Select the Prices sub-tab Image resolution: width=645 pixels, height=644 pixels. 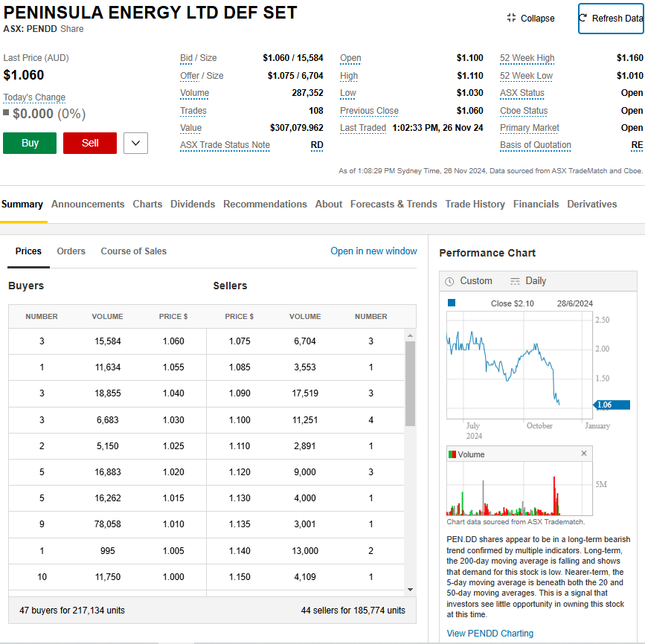click(28, 251)
